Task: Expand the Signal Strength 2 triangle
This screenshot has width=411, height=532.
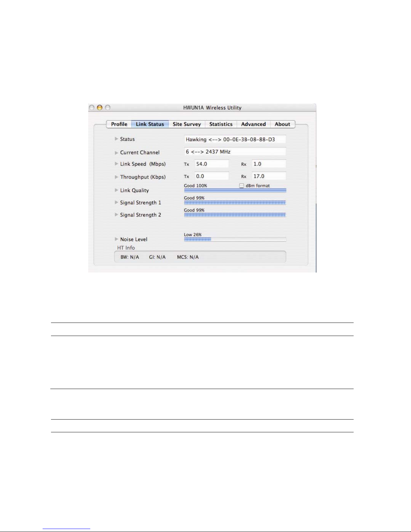Action: pos(116,214)
